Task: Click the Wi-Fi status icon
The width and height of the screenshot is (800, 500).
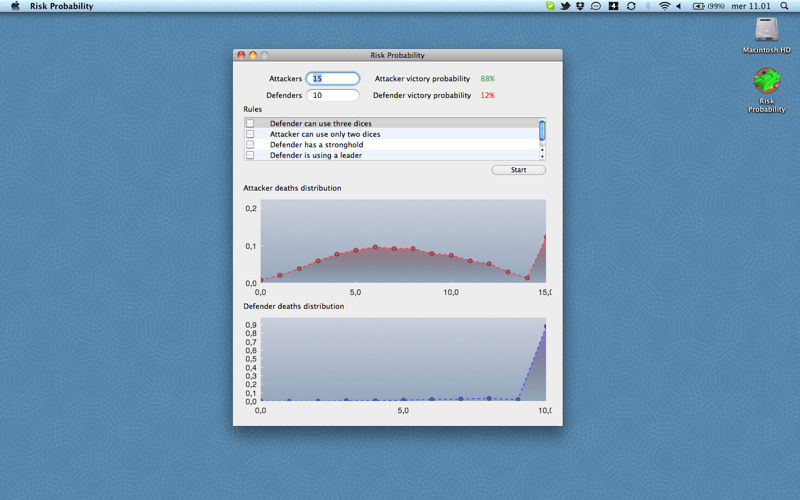Action: tap(664, 6)
